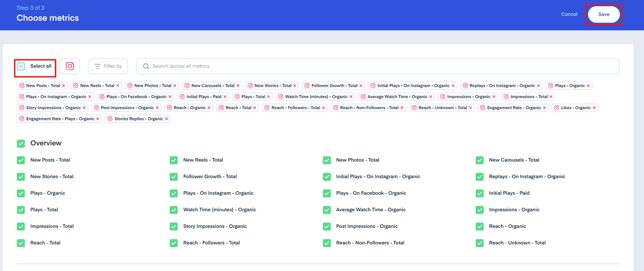Image resolution: width=644 pixels, height=271 pixels.
Task: Remove the New Stories - Total tag
Action: [x=295, y=86]
